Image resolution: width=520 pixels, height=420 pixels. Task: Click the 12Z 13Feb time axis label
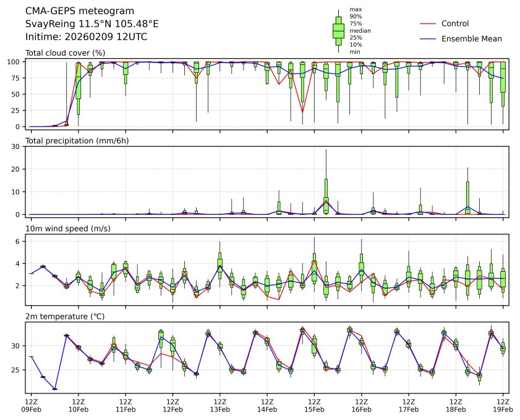pyautogui.click(x=220, y=405)
